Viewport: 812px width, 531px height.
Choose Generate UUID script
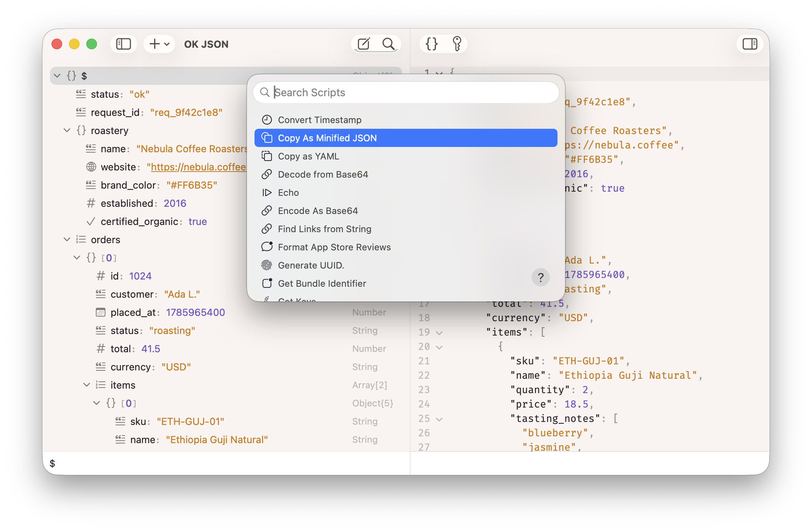pos(406,265)
